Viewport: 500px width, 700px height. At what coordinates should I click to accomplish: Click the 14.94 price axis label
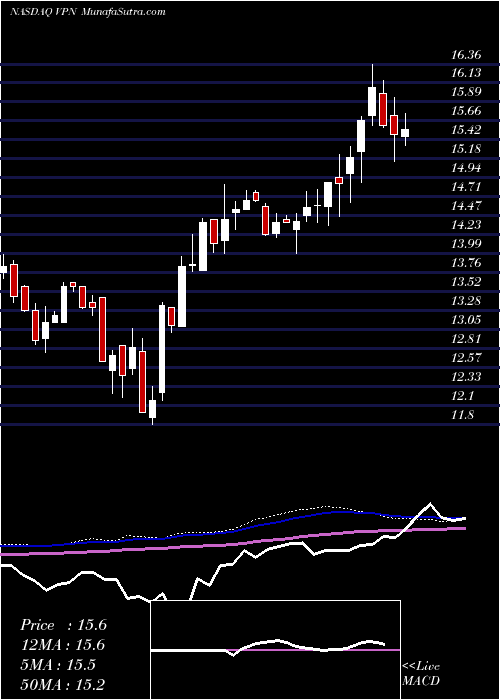[466, 168]
